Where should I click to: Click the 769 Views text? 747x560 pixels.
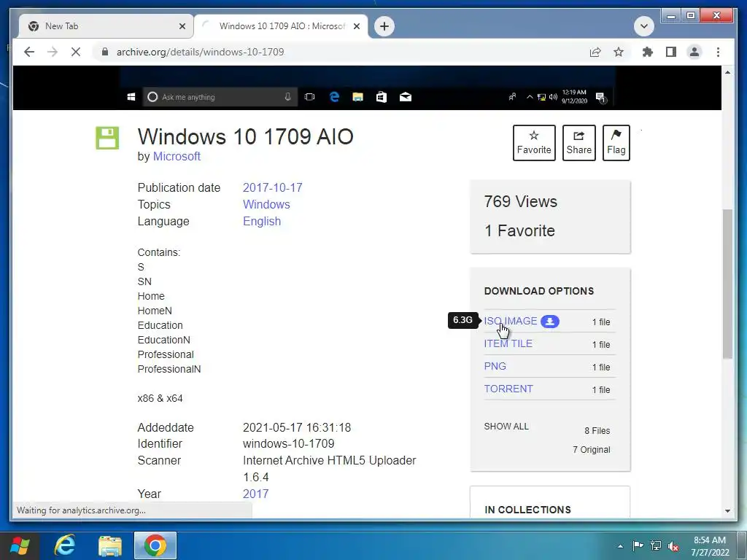coord(520,201)
